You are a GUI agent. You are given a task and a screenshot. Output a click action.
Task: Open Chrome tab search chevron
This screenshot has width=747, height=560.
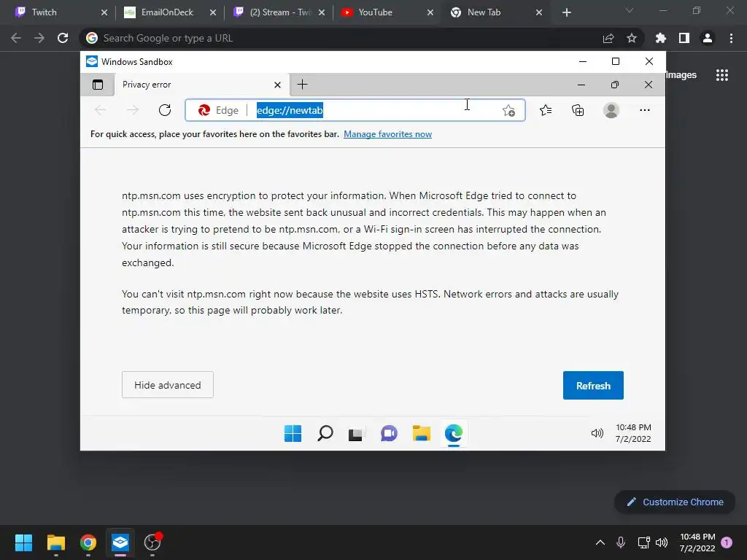click(x=630, y=10)
